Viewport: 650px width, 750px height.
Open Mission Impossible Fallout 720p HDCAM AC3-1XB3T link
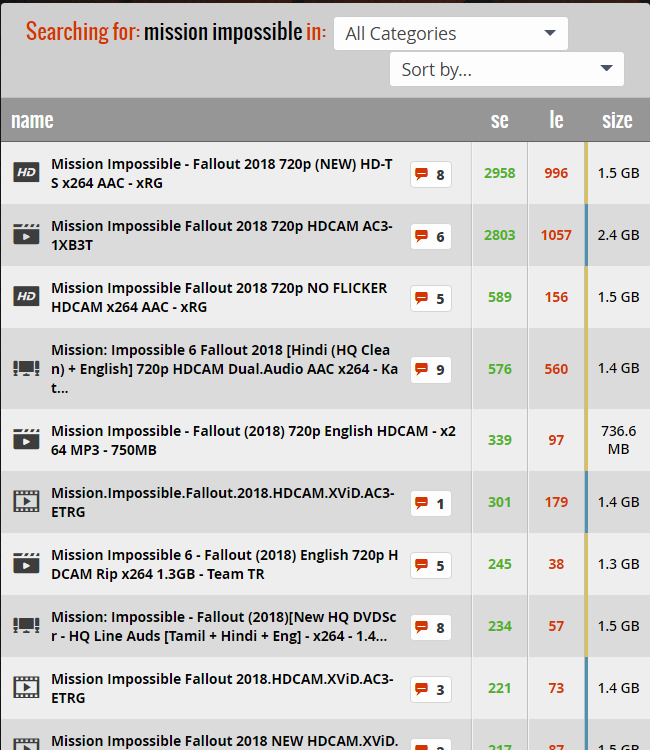tap(222, 235)
